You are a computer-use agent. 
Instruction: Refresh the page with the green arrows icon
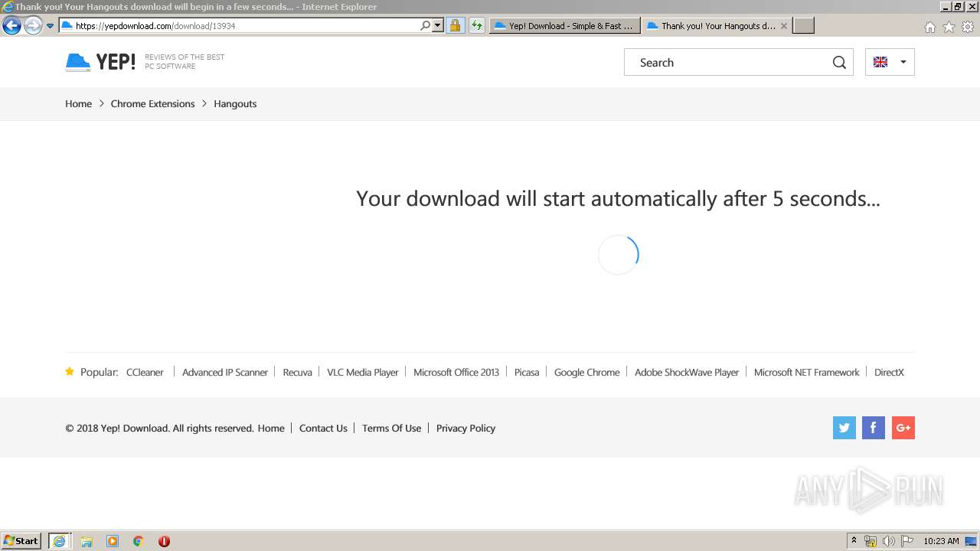coord(477,25)
